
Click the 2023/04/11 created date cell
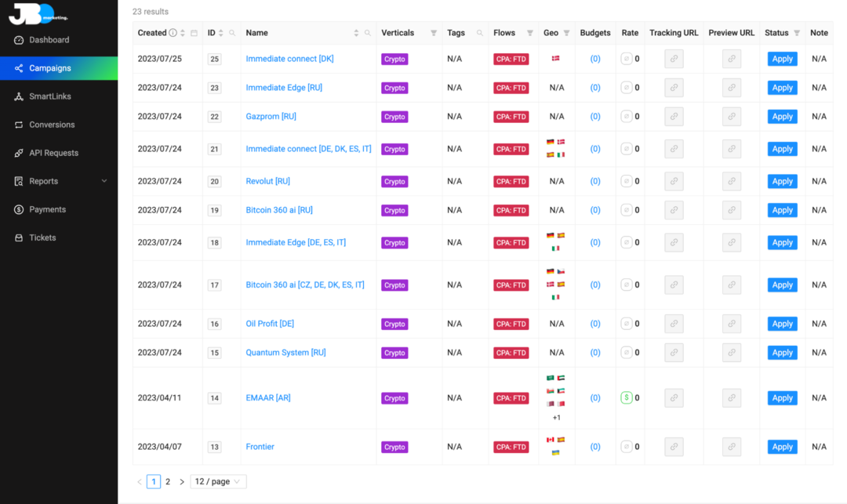(x=159, y=398)
